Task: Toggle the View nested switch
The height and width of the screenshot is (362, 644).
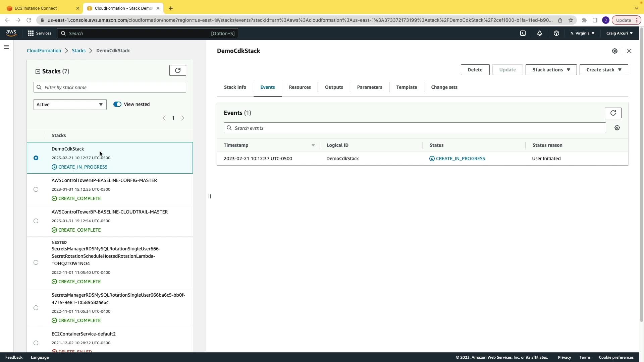Action: [x=117, y=104]
